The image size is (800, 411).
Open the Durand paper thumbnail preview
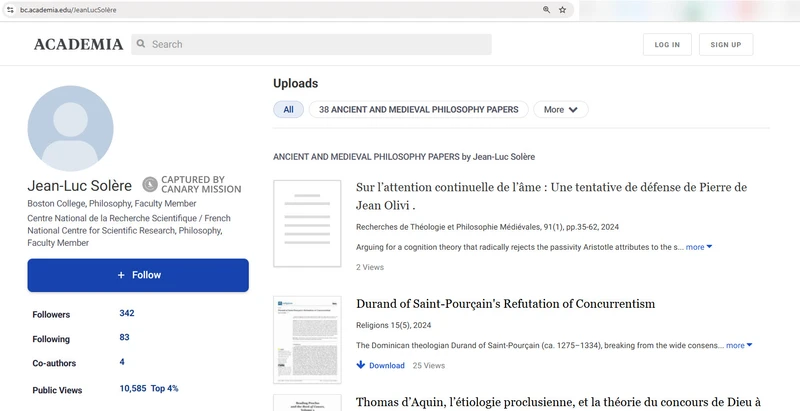pyautogui.click(x=306, y=340)
